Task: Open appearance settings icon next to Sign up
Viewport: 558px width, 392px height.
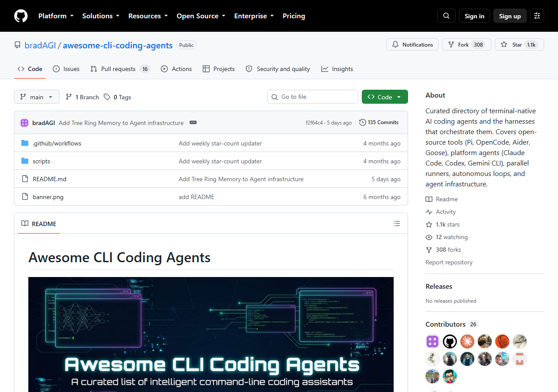Action: (x=537, y=16)
